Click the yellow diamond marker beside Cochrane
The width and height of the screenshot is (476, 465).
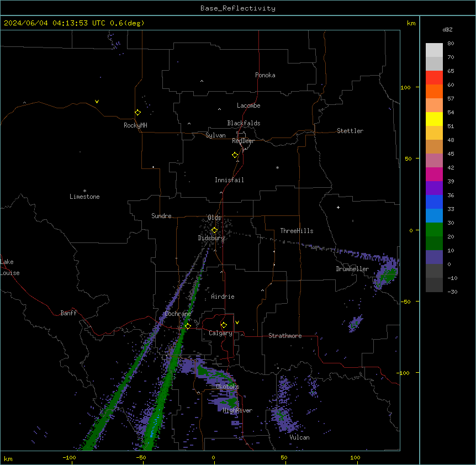click(188, 326)
